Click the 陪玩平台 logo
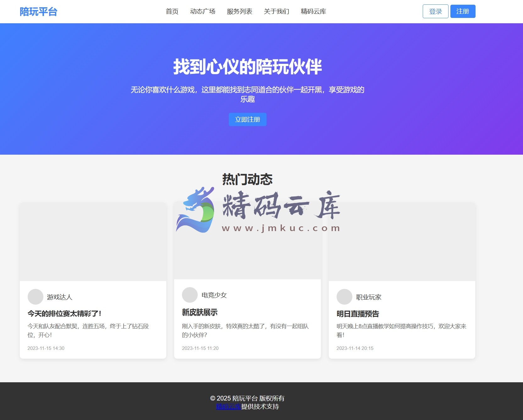 coord(38,12)
